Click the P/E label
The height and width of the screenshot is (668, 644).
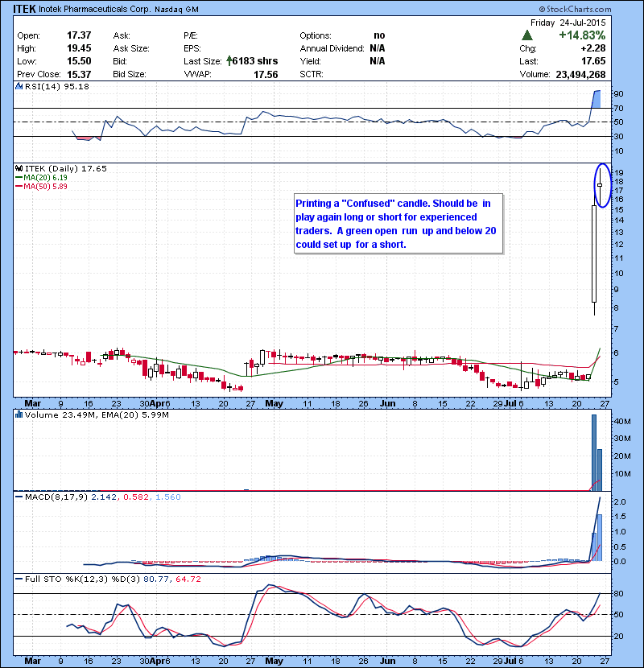191,35
